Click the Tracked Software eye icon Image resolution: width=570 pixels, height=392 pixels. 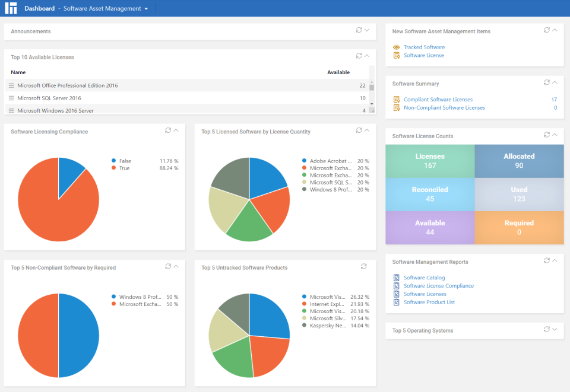pyautogui.click(x=395, y=47)
